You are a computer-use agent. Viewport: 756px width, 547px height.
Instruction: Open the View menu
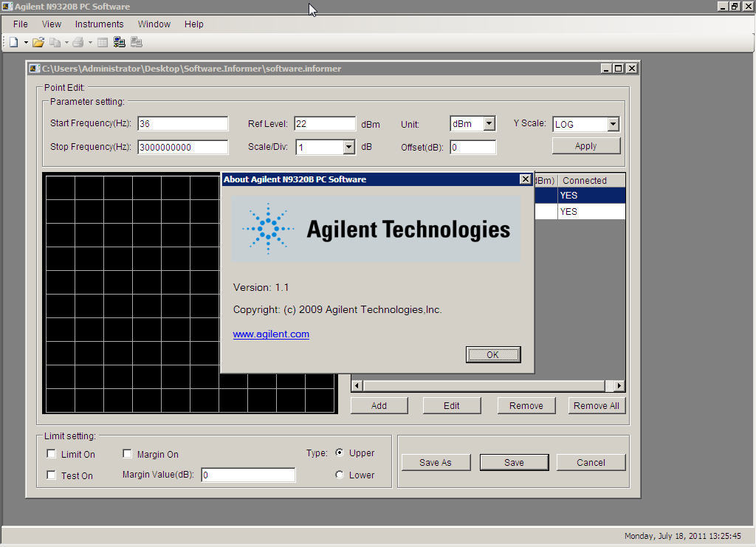(x=51, y=24)
